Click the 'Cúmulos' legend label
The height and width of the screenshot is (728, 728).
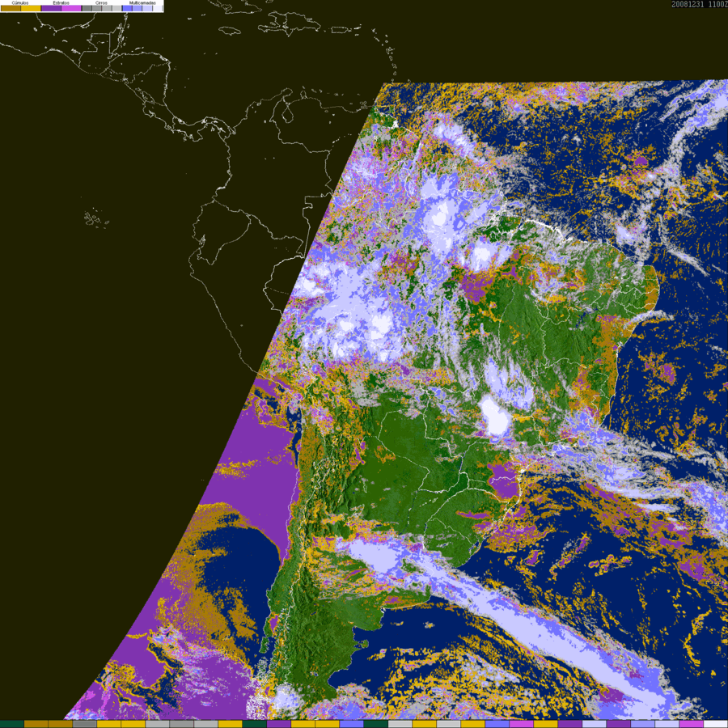[x=20, y=2]
